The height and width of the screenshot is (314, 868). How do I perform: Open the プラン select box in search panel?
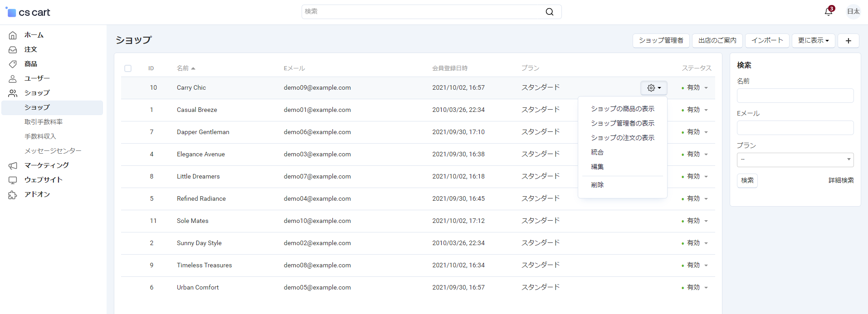pos(795,159)
